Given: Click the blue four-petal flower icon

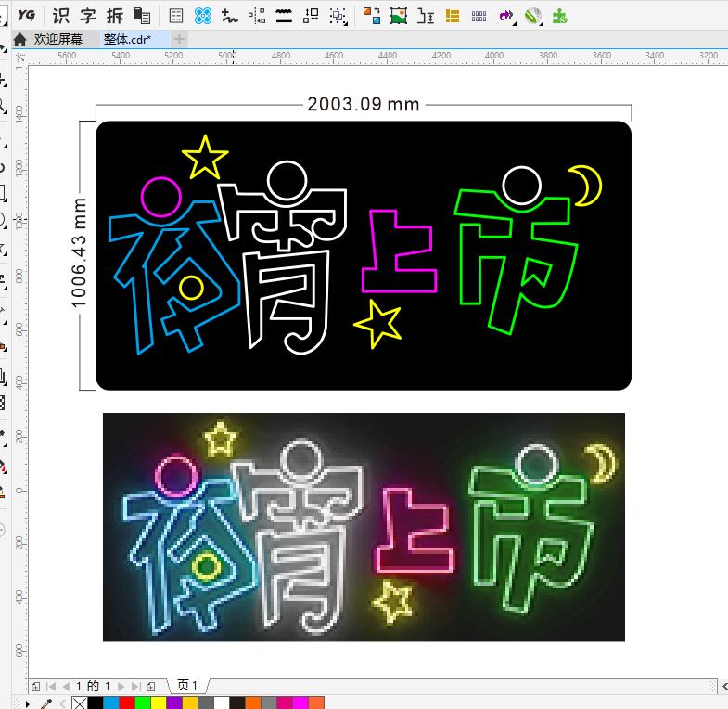Looking at the screenshot, I should 203,17.
